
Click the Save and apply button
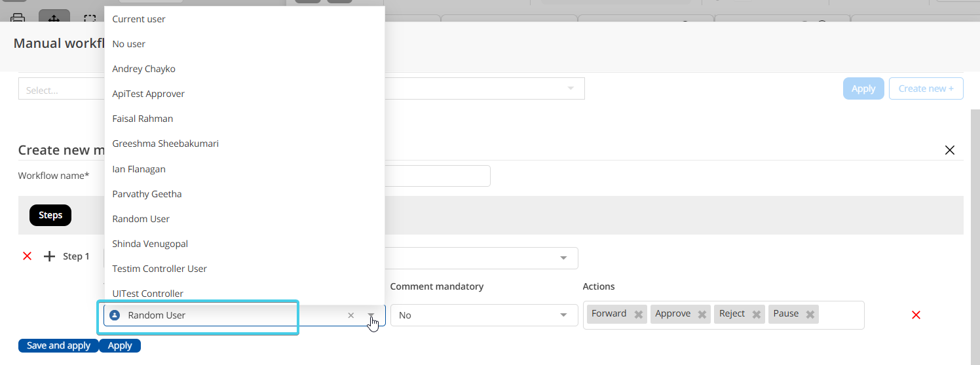(58, 345)
